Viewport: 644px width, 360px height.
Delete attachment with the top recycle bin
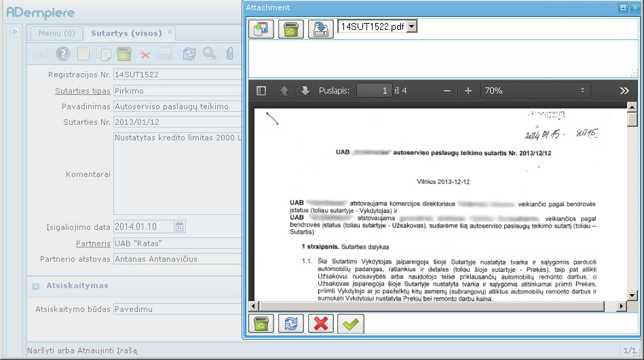pyautogui.click(x=291, y=29)
